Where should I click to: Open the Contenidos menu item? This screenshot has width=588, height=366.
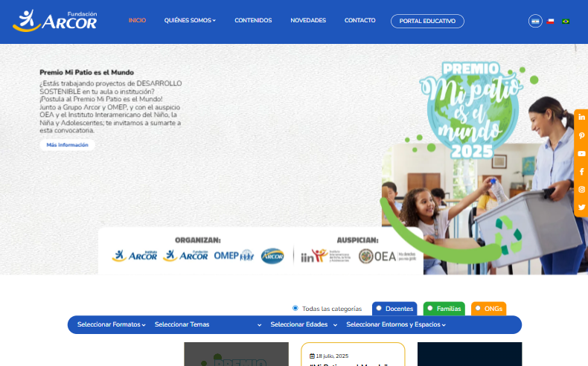click(253, 20)
